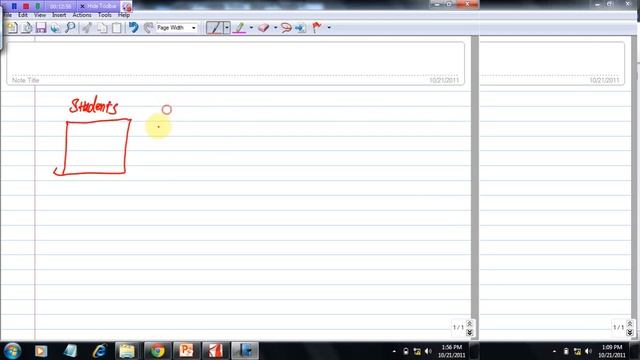Click in the Note Title field
This screenshot has height=360, width=640.
pyautogui.click(x=236, y=63)
